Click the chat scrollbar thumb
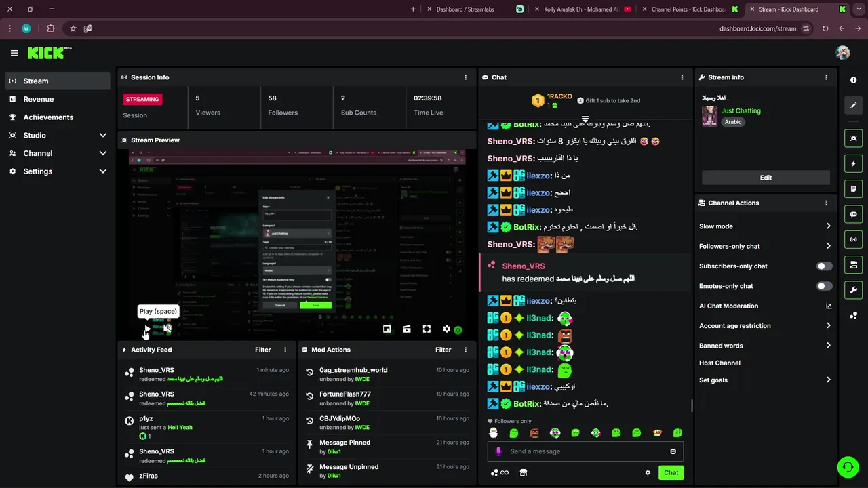 [x=692, y=406]
